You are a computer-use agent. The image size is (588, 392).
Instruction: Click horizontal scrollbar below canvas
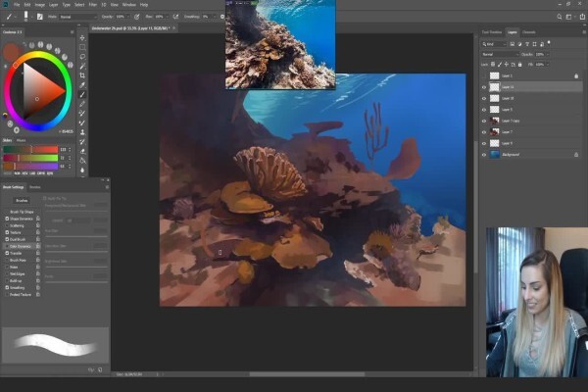[x=307, y=374]
